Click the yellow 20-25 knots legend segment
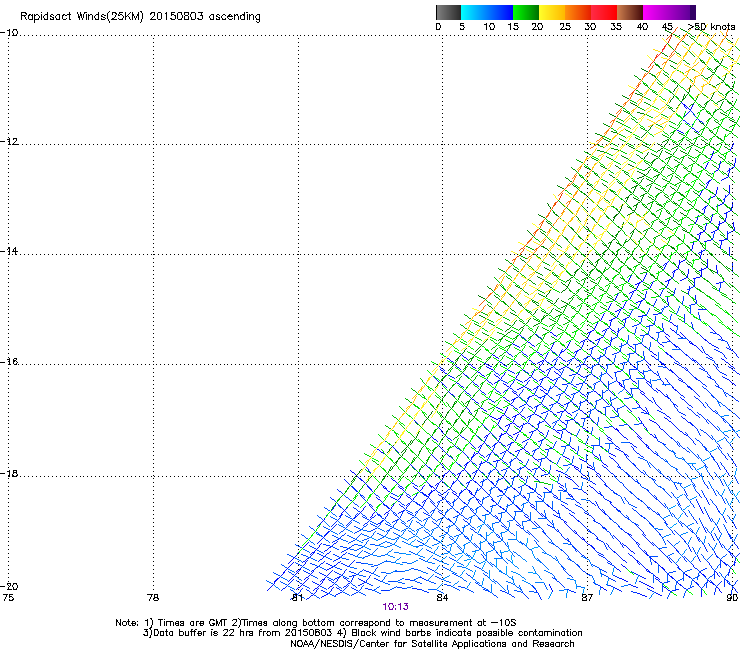This screenshot has width=740, height=650. 552,12
